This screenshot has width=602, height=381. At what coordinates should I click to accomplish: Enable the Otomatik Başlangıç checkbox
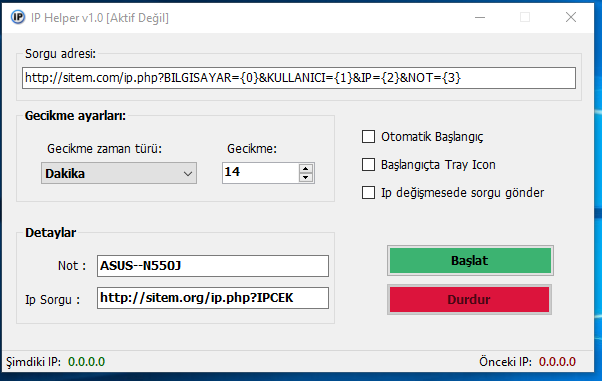click(369, 136)
